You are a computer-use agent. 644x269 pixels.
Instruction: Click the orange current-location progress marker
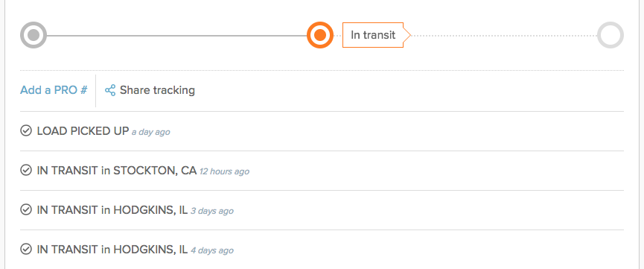pos(320,35)
